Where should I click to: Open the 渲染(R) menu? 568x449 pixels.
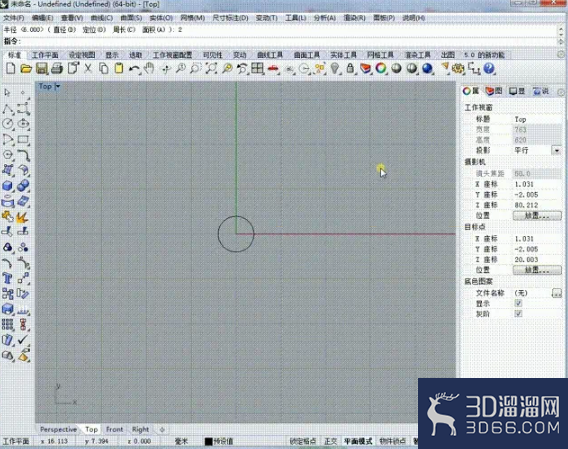pyautogui.click(x=354, y=18)
